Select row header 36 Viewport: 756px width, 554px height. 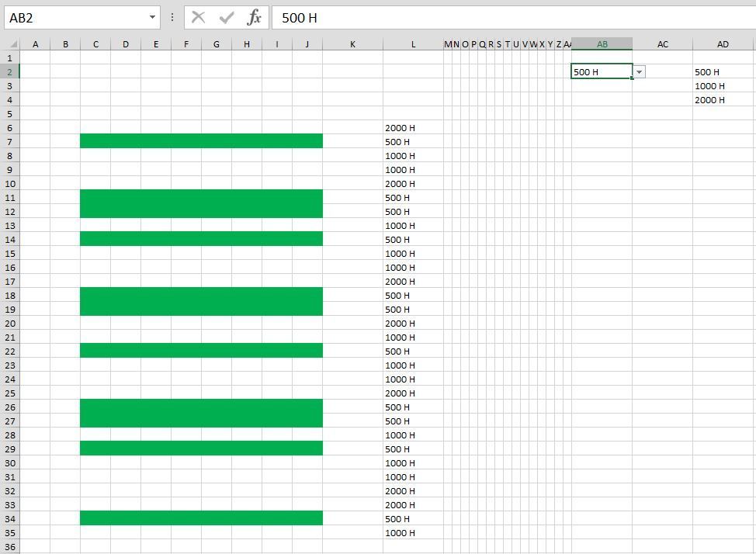coord(9,547)
